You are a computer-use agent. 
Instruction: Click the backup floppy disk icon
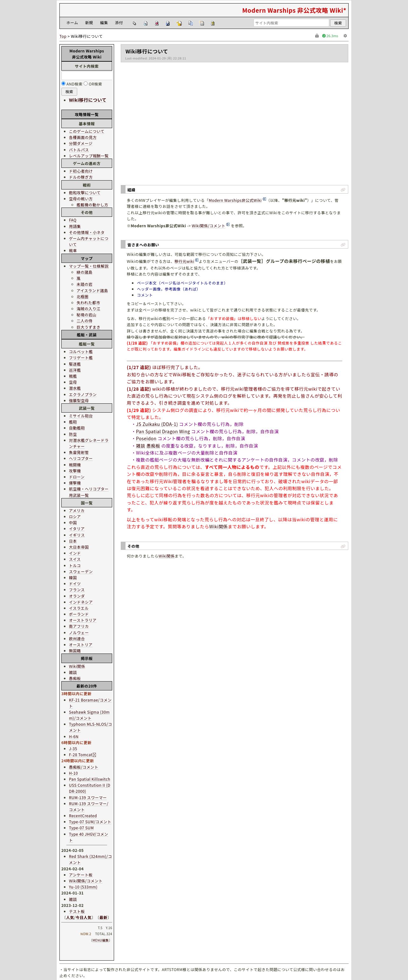[168, 23]
